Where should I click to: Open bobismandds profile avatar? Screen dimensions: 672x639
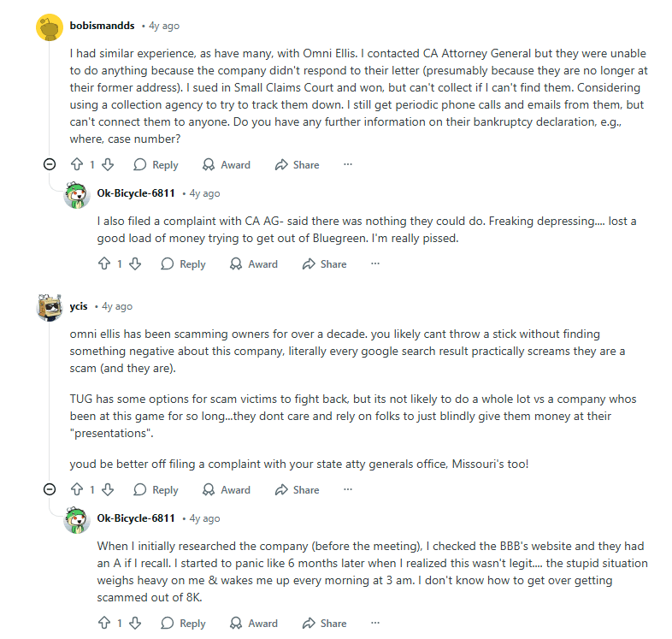tap(49, 27)
